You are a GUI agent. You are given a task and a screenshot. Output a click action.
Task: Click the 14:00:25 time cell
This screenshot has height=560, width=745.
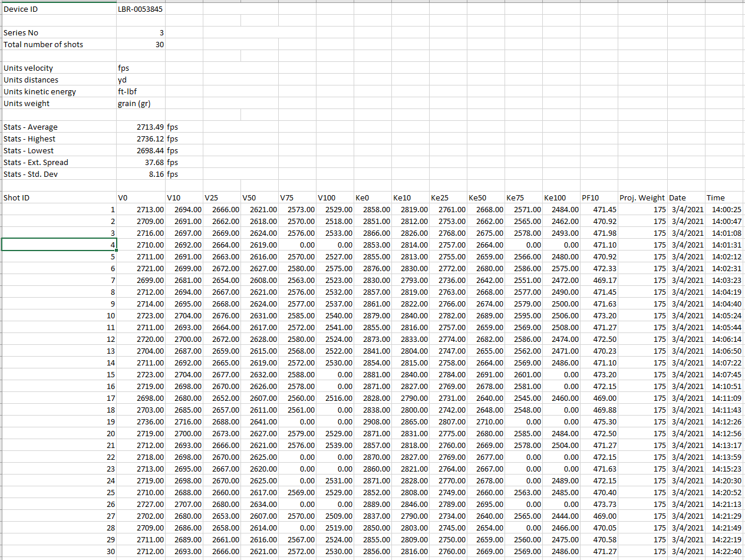pyautogui.click(x=727, y=209)
